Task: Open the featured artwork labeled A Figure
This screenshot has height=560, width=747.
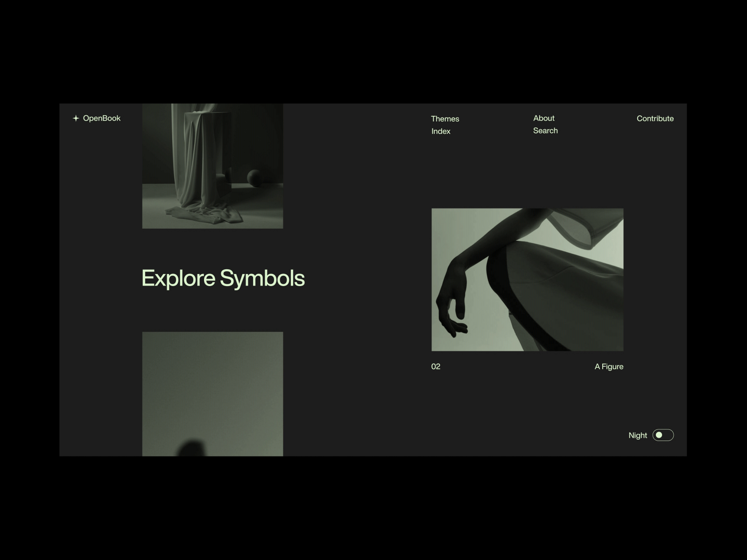Action: tap(528, 279)
